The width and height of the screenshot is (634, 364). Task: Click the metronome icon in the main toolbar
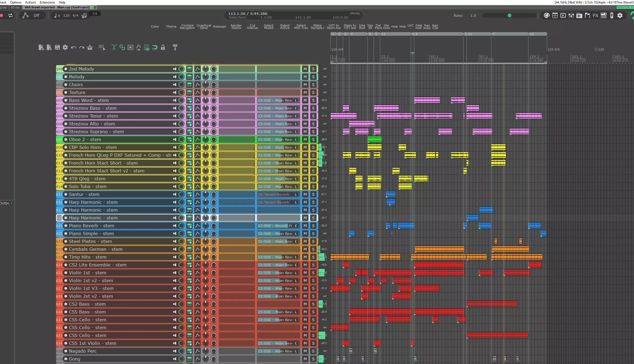pyautogui.click(x=90, y=48)
